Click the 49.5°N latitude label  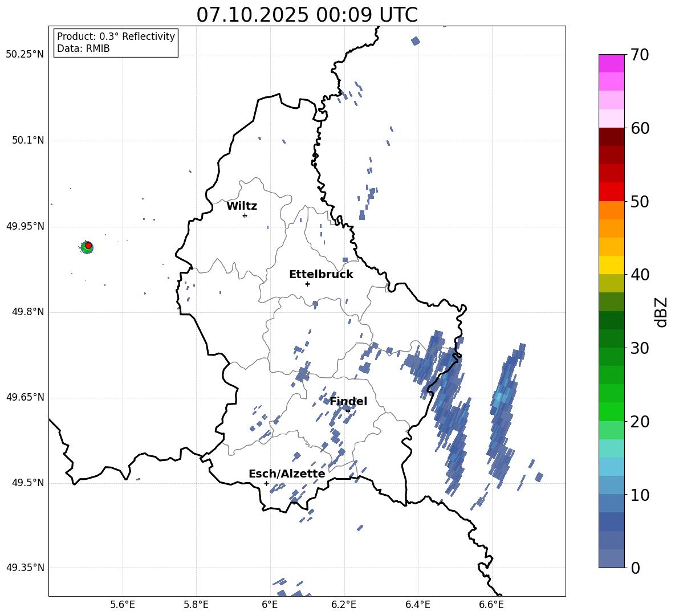[28, 483]
